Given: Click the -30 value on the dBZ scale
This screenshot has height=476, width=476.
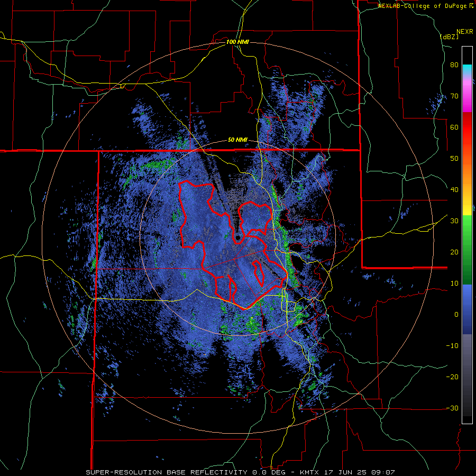Looking at the screenshot, I should tap(452, 408).
